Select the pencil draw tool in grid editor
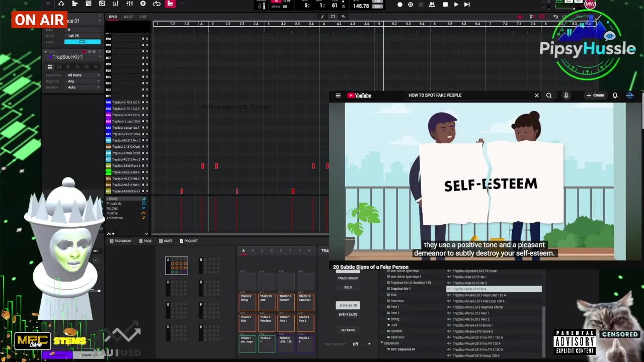 coord(322,17)
